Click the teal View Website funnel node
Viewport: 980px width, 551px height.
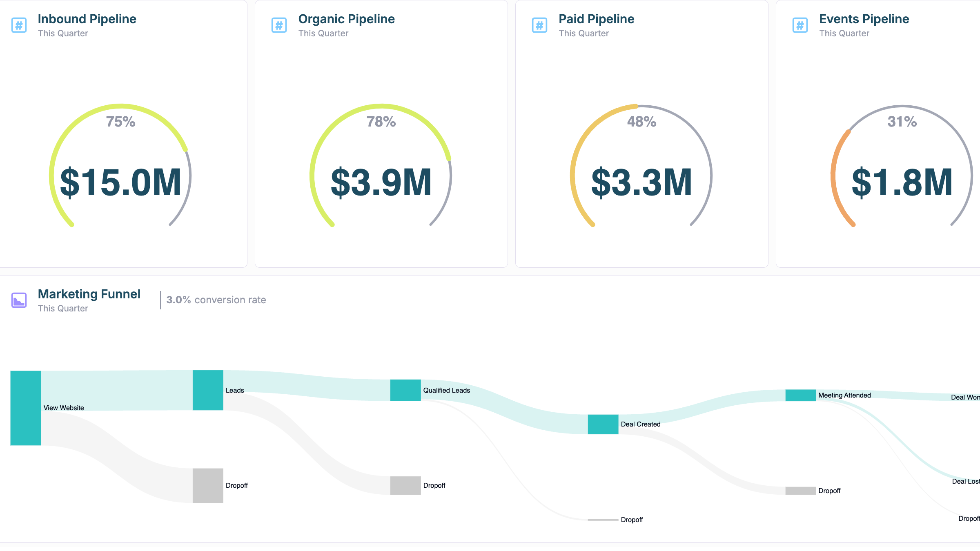(26, 408)
